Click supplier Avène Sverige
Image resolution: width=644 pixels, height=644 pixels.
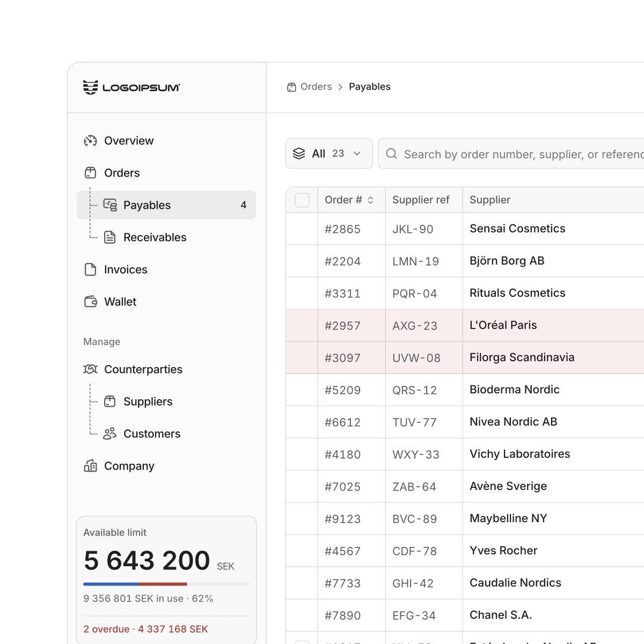click(508, 486)
